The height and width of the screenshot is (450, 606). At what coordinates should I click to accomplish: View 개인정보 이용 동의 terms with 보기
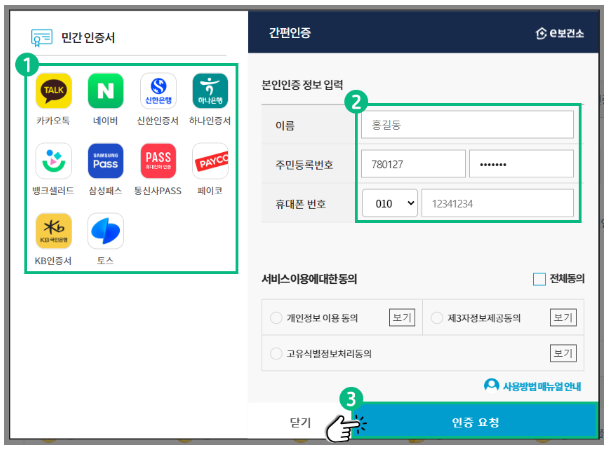(402, 317)
